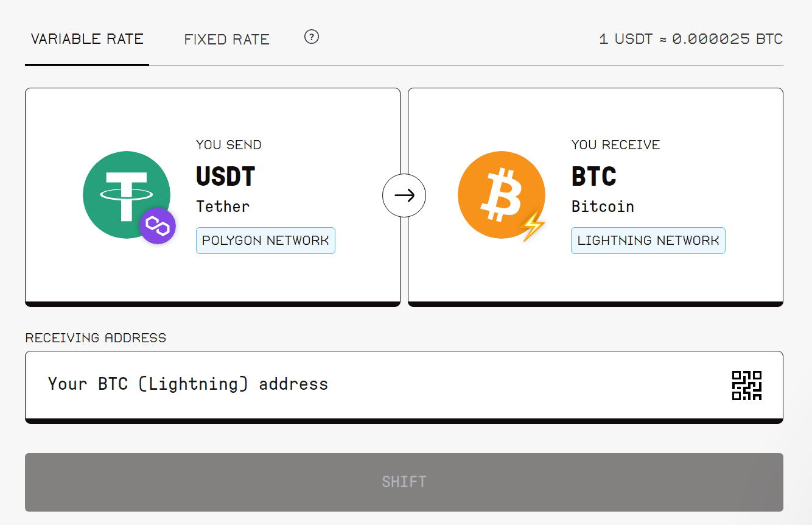Open the POLYGON NETWORK selector
812x525 pixels.
[x=265, y=240]
